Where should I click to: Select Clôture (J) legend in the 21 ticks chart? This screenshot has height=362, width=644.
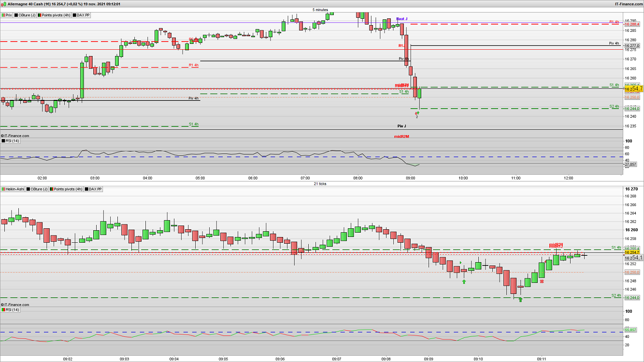pos(38,189)
